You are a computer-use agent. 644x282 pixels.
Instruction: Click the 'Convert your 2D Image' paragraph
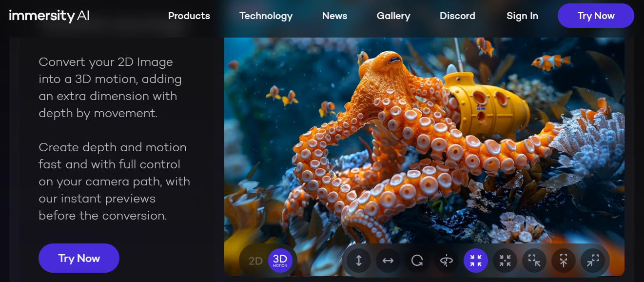pyautogui.click(x=110, y=88)
